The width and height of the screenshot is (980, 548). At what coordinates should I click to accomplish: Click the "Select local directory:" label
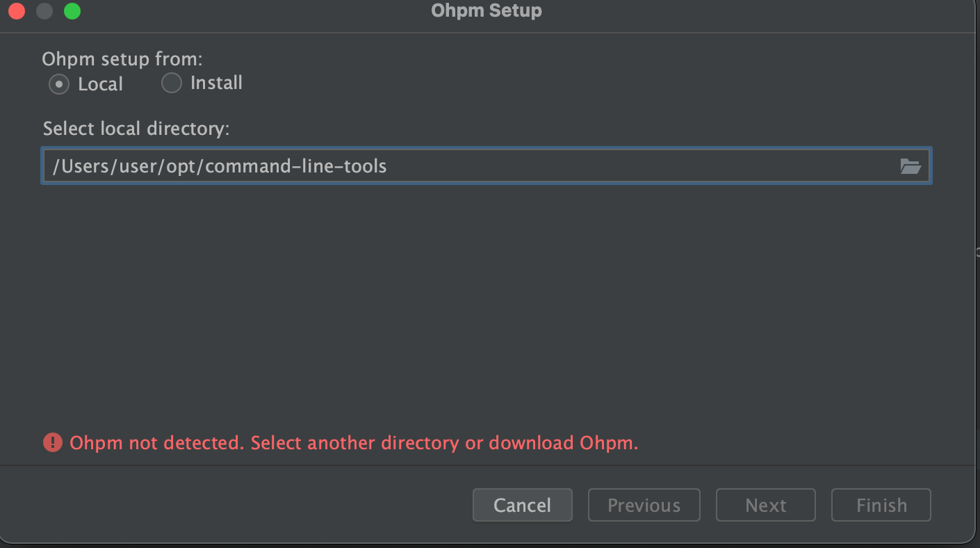click(136, 129)
